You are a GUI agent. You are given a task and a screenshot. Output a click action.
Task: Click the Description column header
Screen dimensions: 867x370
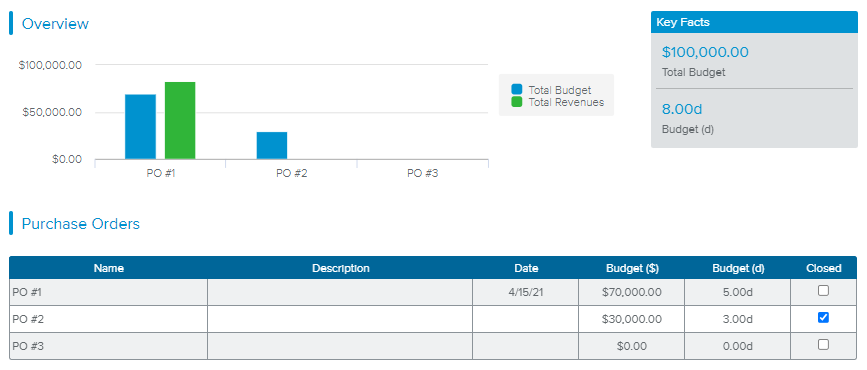pyautogui.click(x=340, y=268)
